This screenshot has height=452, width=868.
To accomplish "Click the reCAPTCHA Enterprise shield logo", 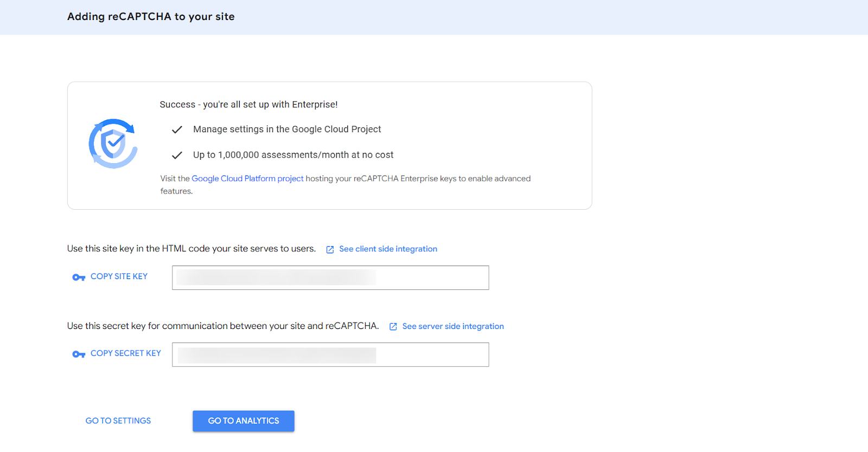I will 113,144.
